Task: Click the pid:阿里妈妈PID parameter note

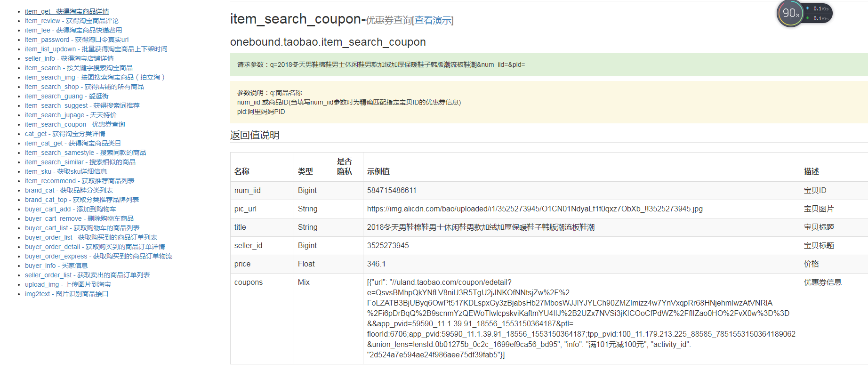Action: pyautogui.click(x=261, y=112)
